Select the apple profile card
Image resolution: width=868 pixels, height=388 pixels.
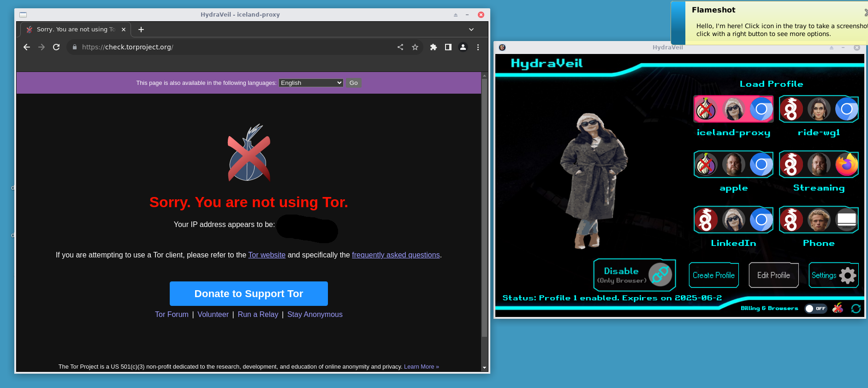point(733,164)
